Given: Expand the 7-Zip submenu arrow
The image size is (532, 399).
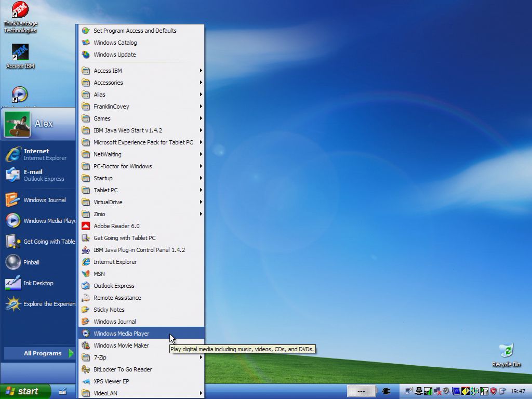Looking at the screenshot, I should click(x=201, y=357).
